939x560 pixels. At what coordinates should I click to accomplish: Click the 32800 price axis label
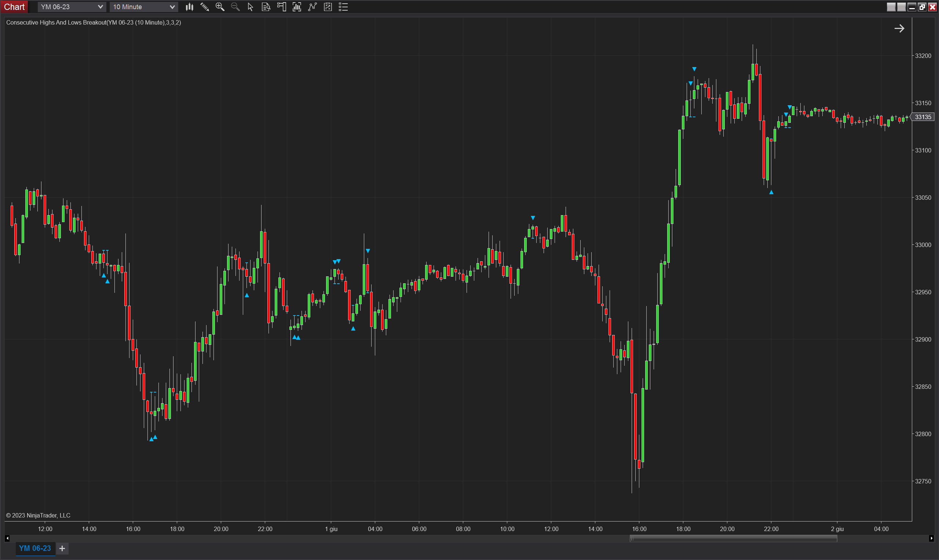[x=923, y=434]
